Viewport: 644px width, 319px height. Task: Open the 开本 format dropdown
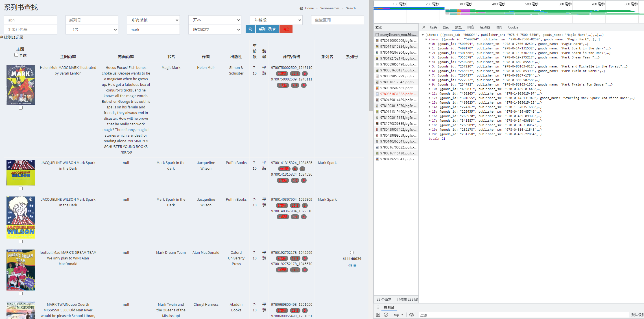click(215, 20)
